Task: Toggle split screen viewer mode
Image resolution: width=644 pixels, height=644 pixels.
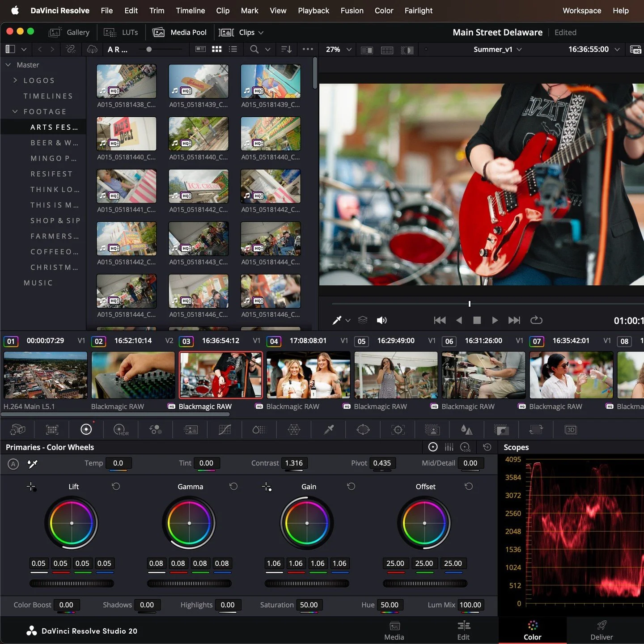Action: [387, 50]
